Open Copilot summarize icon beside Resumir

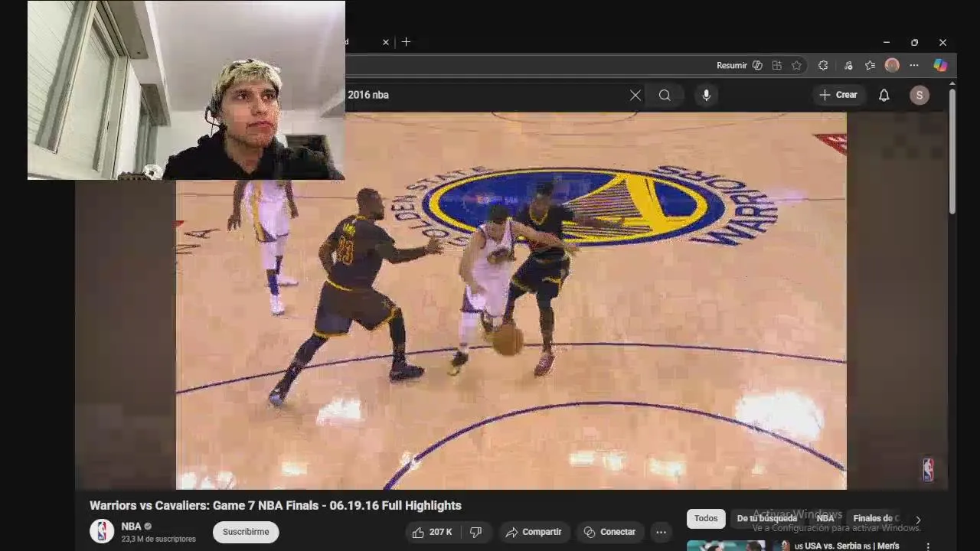pyautogui.click(x=757, y=66)
